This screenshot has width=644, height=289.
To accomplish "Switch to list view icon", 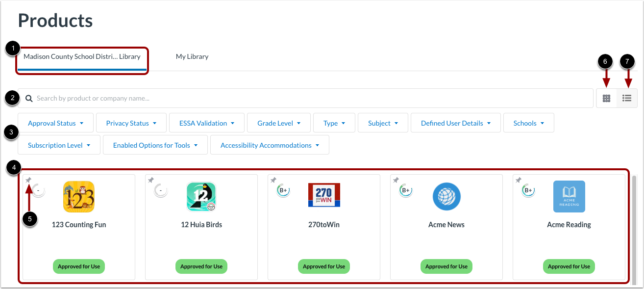I will click(627, 98).
